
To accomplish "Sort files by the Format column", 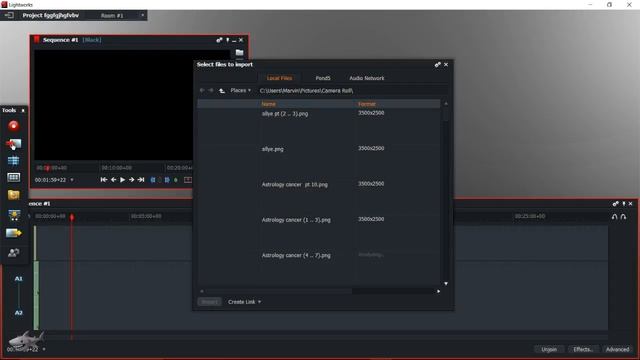I will click(x=367, y=104).
